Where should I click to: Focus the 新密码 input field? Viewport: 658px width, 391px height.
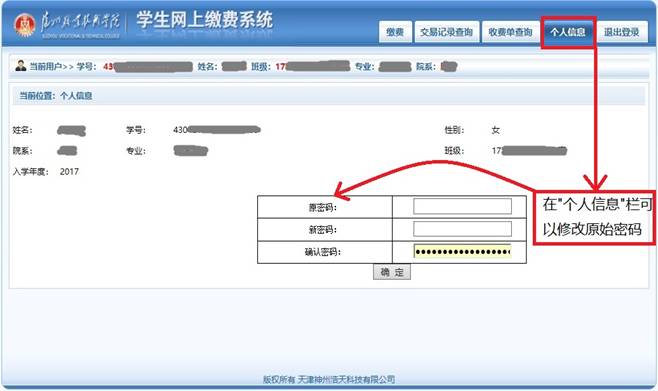(462, 229)
